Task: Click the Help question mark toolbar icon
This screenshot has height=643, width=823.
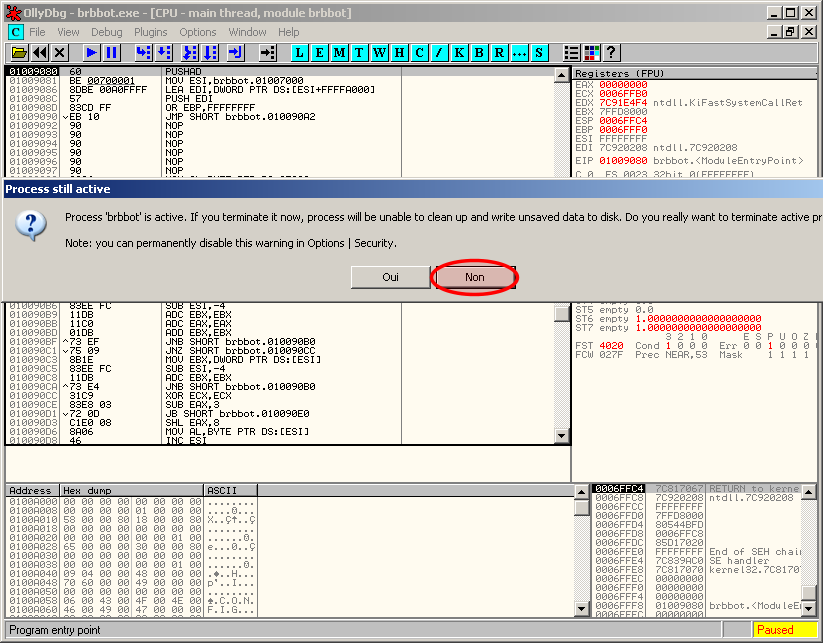Action: pyautogui.click(x=611, y=52)
